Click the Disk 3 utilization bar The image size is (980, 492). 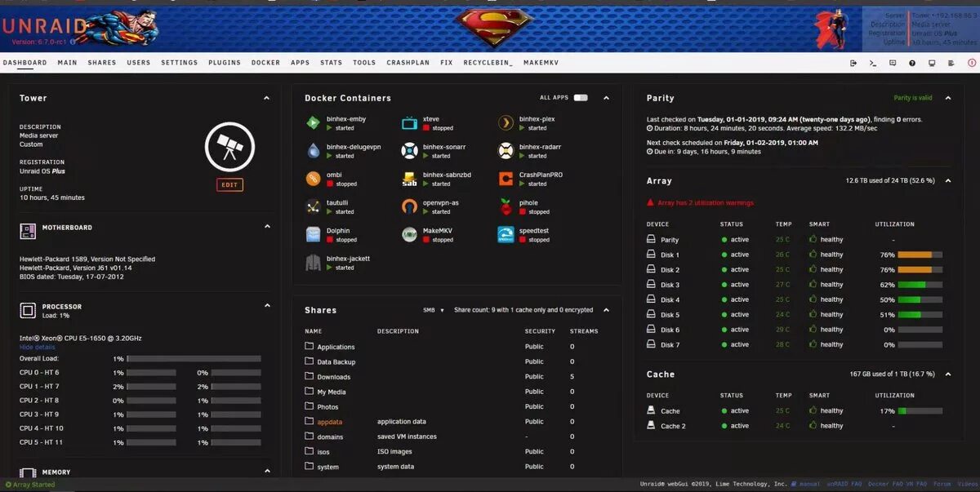pyautogui.click(x=920, y=285)
